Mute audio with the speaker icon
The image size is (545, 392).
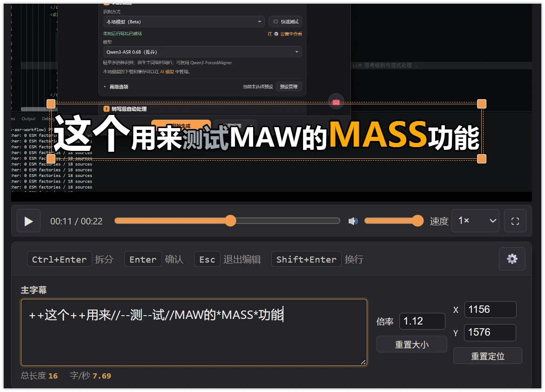[x=353, y=221]
